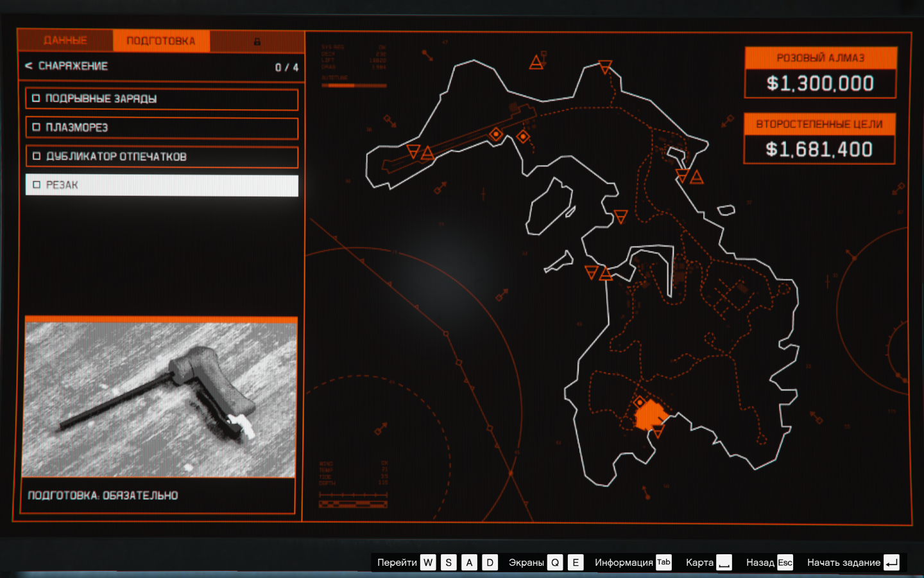Image resolution: width=924 pixels, height=578 pixels.
Task: Select the inverted triangle at the island's northern tip
Action: 605,67
